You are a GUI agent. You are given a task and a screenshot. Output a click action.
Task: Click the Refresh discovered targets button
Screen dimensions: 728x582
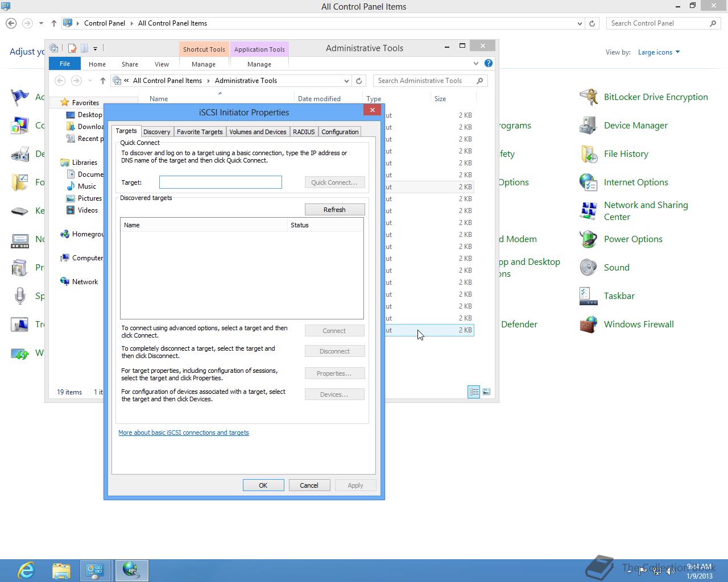click(334, 210)
